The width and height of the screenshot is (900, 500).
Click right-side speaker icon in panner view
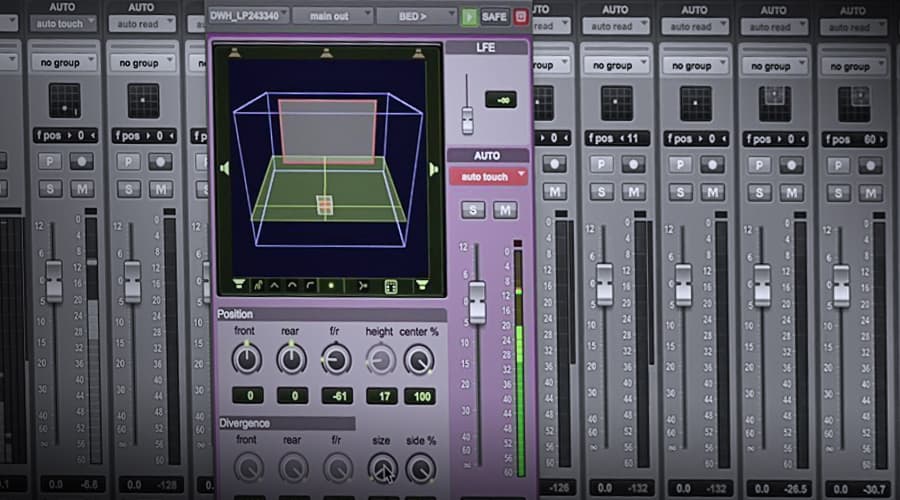click(433, 169)
